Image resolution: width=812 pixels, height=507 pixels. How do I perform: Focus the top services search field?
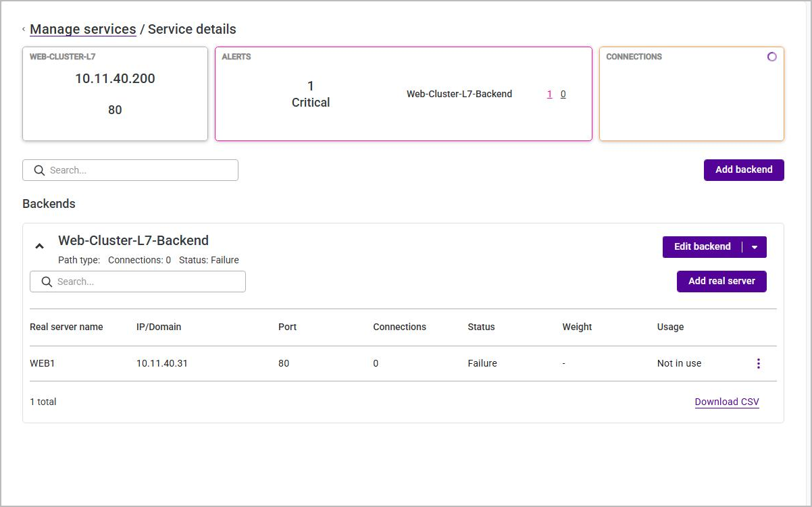click(130, 170)
